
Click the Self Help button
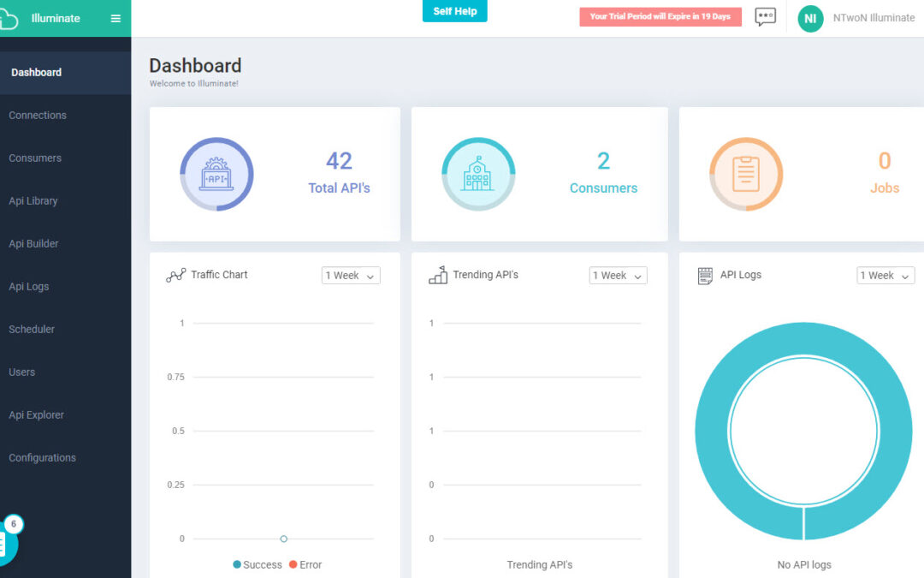coord(454,11)
